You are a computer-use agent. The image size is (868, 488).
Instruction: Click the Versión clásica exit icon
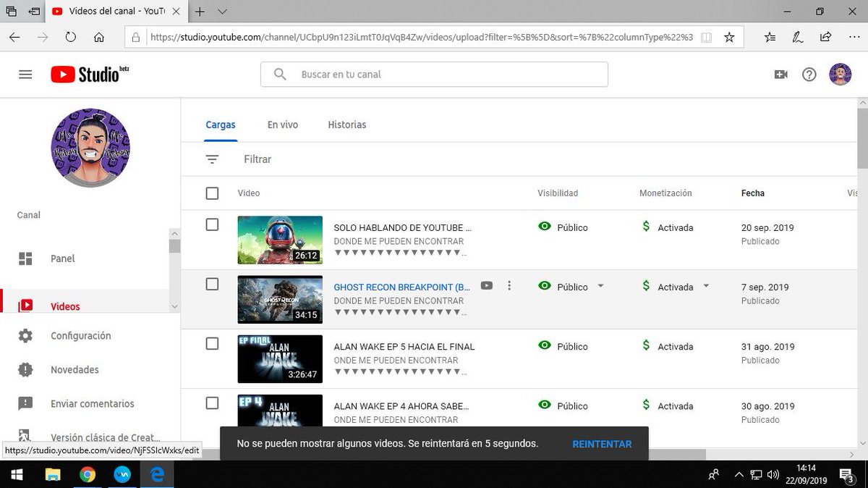coord(25,437)
